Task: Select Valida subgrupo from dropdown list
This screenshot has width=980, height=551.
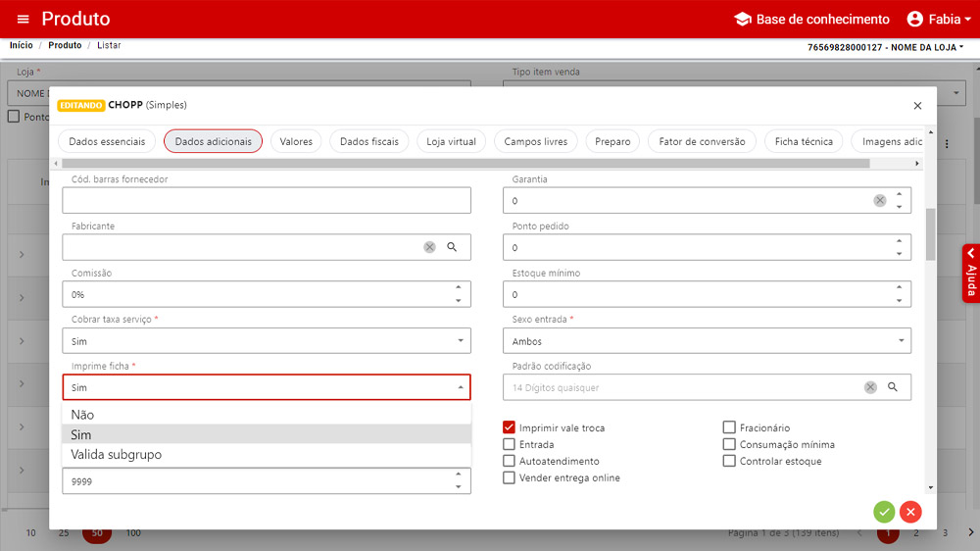Action: click(x=117, y=455)
